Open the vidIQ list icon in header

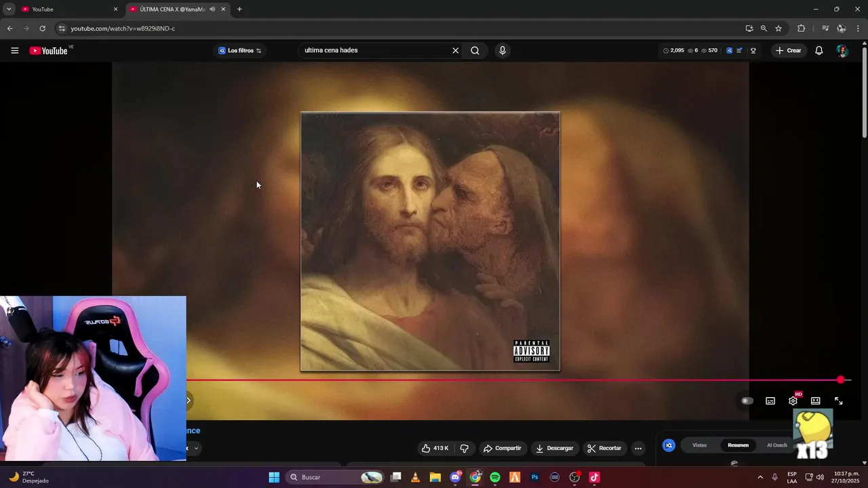point(739,51)
